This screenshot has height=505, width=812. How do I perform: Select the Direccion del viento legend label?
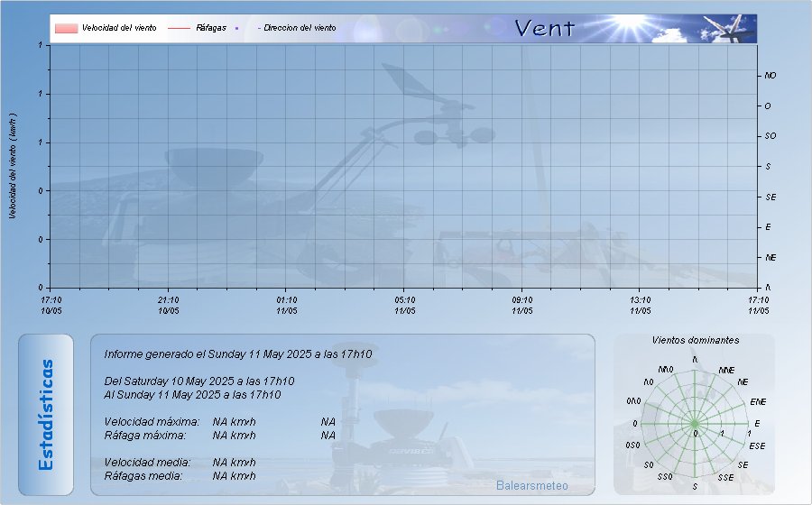pyautogui.click(x=300, y=28)
